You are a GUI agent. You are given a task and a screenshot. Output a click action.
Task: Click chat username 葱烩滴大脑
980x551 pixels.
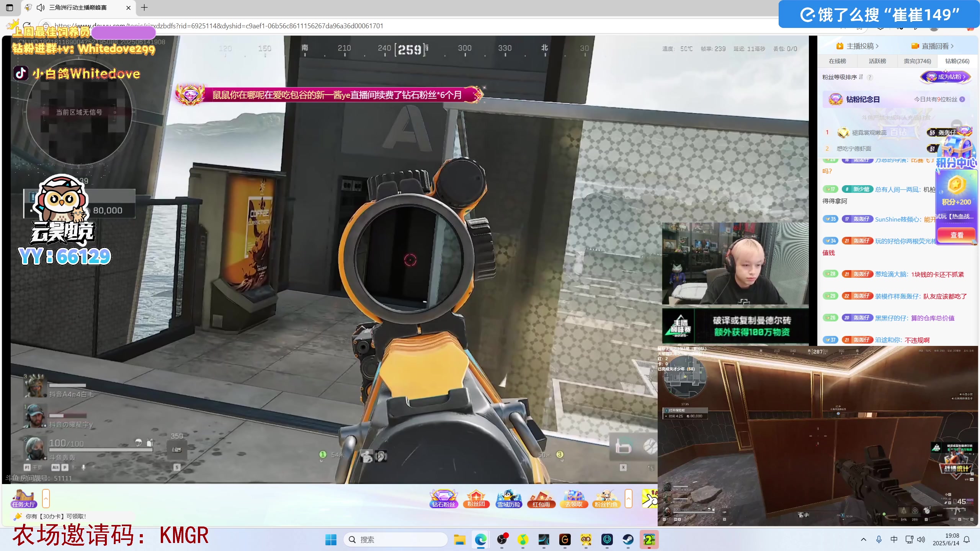click(x=892, y=274)
